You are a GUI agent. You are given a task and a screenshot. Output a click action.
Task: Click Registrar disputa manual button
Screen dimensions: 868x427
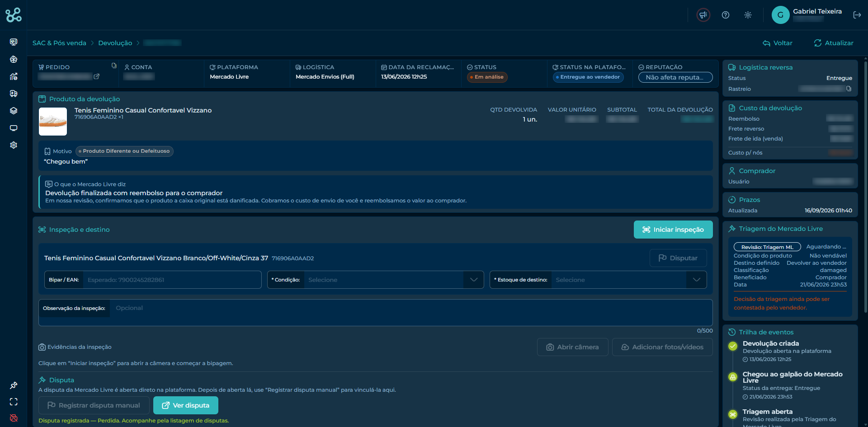click(x=94, y=405)
